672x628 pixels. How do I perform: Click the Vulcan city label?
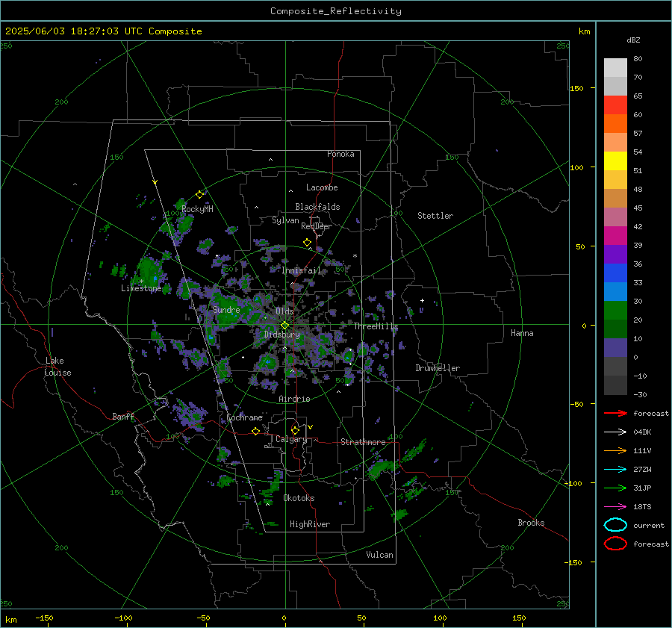tap(379, 555)
